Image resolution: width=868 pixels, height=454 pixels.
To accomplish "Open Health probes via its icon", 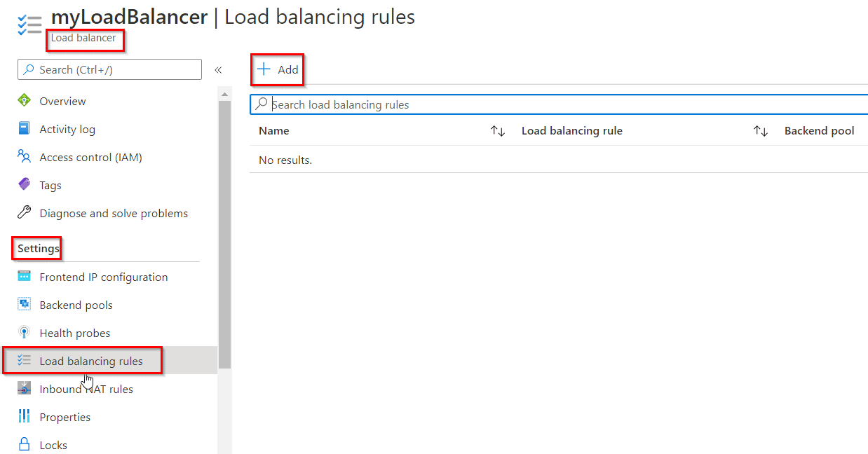I will (24, 333).
